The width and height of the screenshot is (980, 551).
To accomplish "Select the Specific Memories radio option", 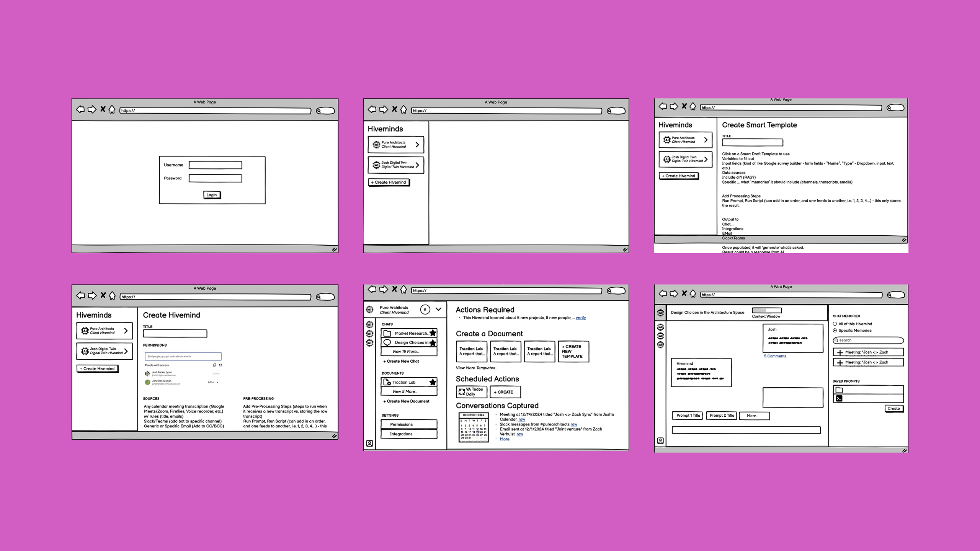I will coord(835,330).
